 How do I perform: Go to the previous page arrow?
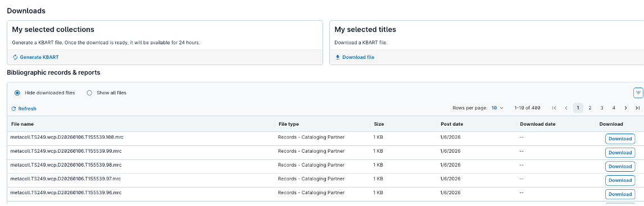coord(566,108)
